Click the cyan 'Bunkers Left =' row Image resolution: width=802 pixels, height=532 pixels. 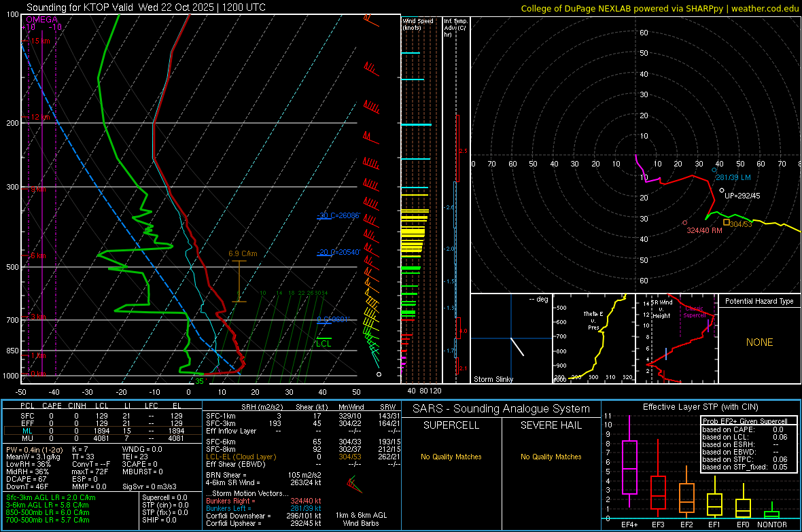tap(264, 508)
